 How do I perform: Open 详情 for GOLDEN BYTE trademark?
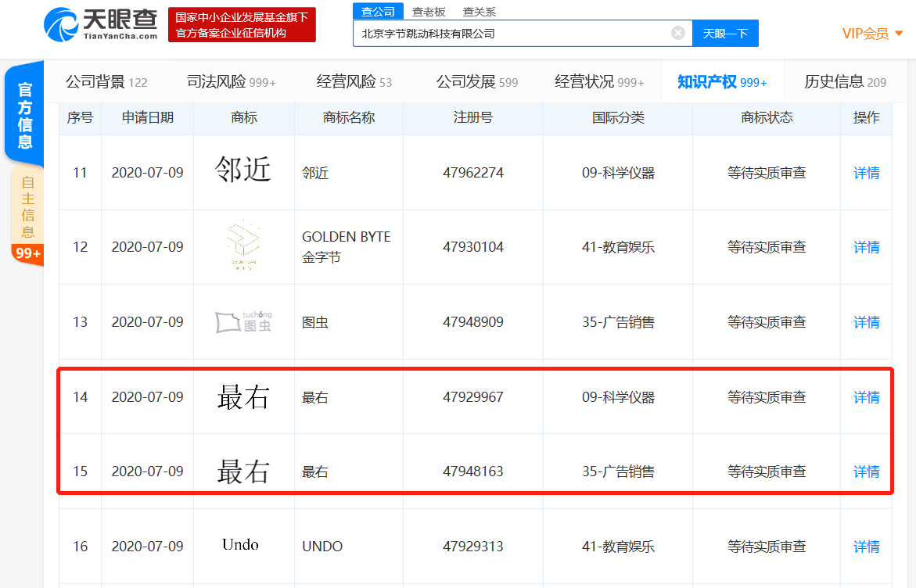coord(867,247)
